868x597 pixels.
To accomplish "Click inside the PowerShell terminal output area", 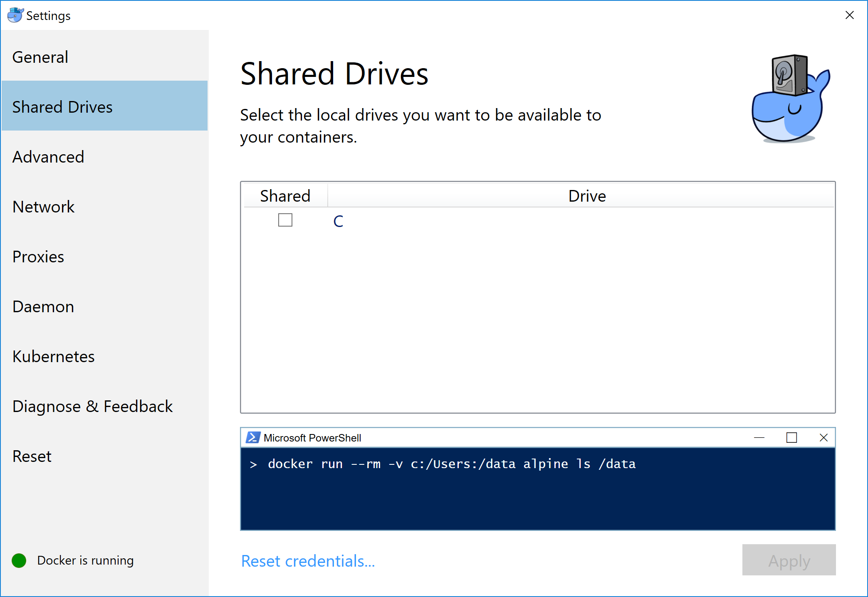I will [537, 499].
